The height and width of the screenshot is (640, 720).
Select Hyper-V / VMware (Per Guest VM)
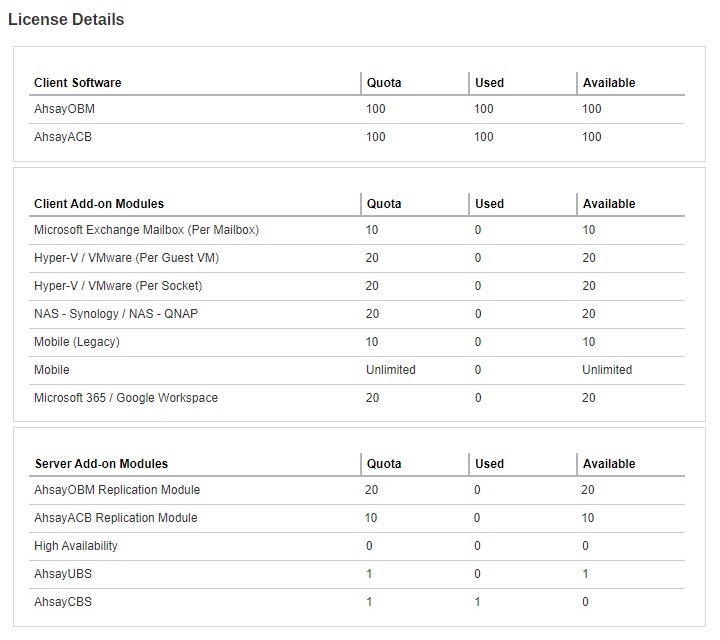click(126, 258)
